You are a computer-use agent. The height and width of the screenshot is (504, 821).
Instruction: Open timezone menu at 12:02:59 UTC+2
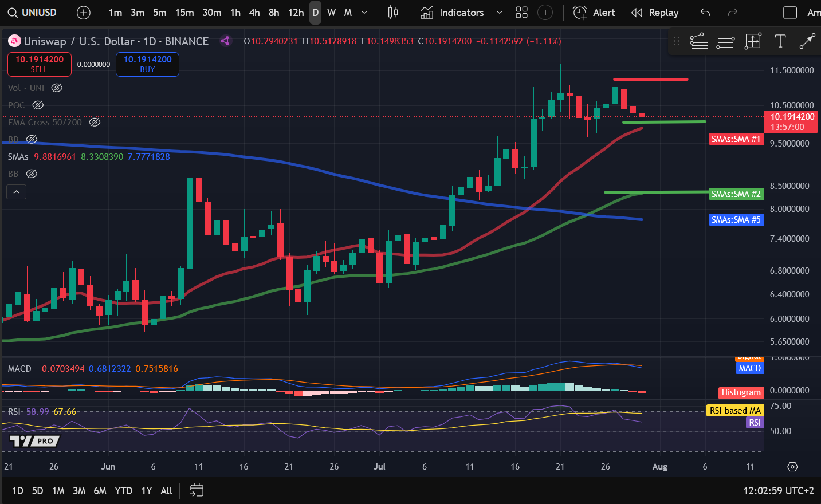pyautogui.click(x=779, y=491)
